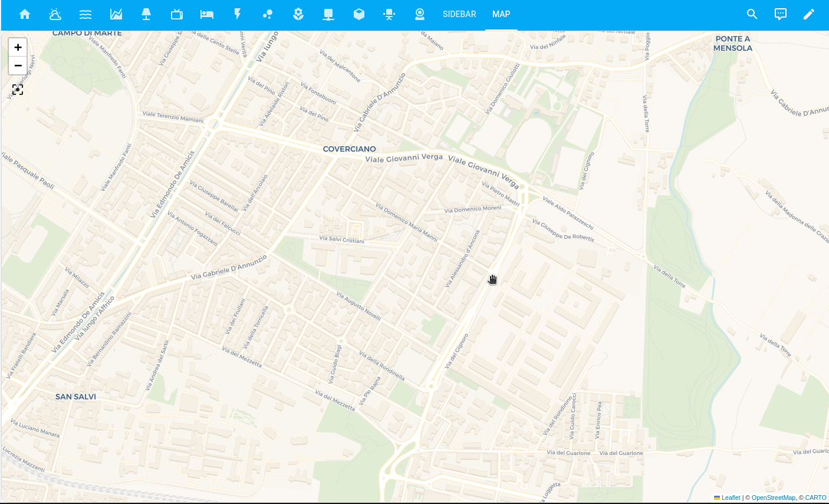The image size is (829, 504).
Task: Select the Home icon in the toolbar
Action: click(x=25, y=14)
